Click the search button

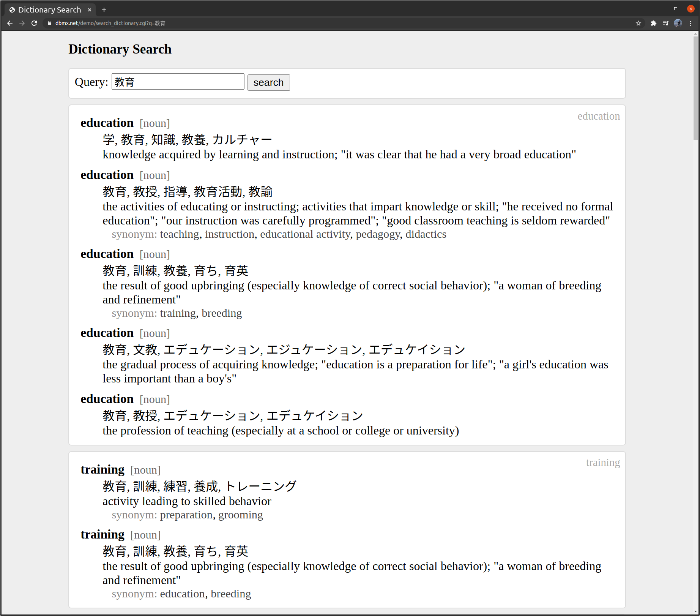coord(268,82)
